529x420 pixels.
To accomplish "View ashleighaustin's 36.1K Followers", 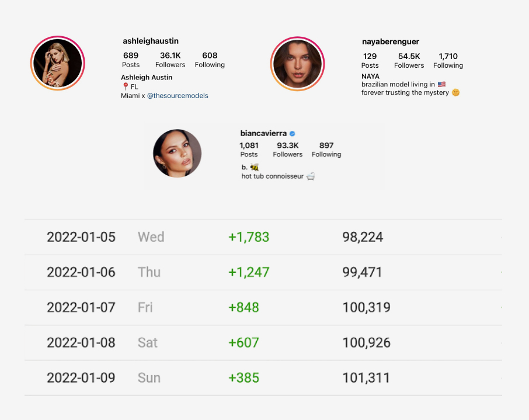I will point(170,60).
